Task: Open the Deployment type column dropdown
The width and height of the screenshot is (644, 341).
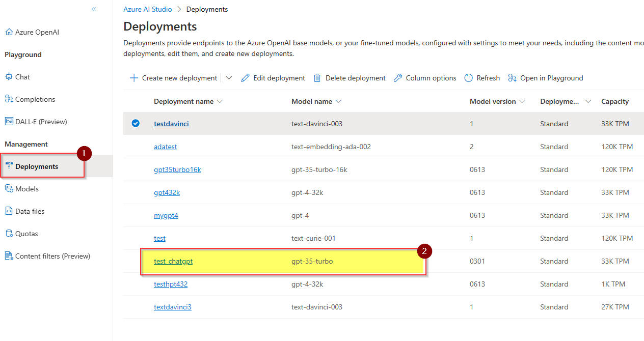Action: click(x=588, y=101)
